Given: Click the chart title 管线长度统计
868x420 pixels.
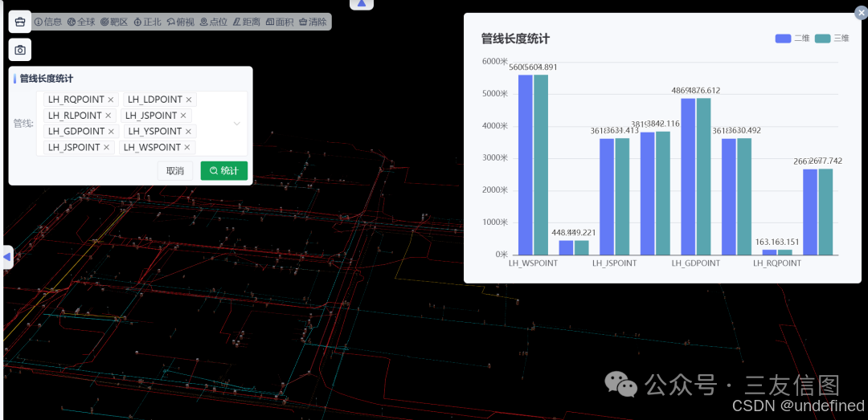Looking at the screenshot, I should [515, 39].
